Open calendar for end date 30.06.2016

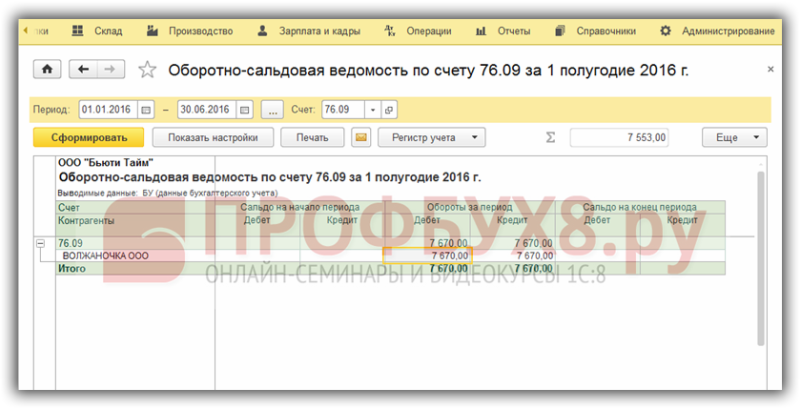click(244, 110)
